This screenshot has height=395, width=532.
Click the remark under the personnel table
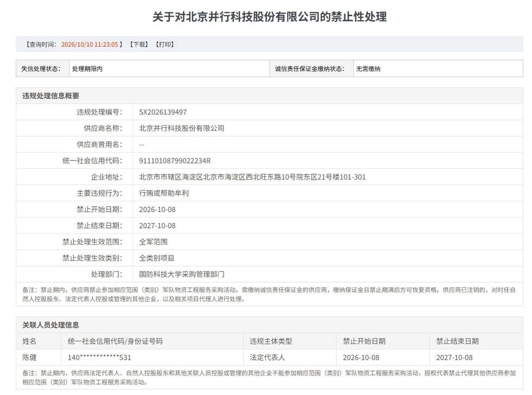click(x=269, y=378)
